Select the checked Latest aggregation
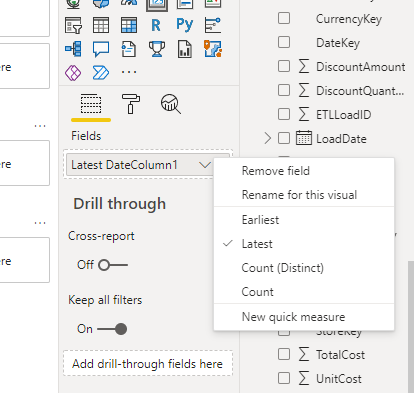The height and width of the screenshot is (393, 414). 304,244
